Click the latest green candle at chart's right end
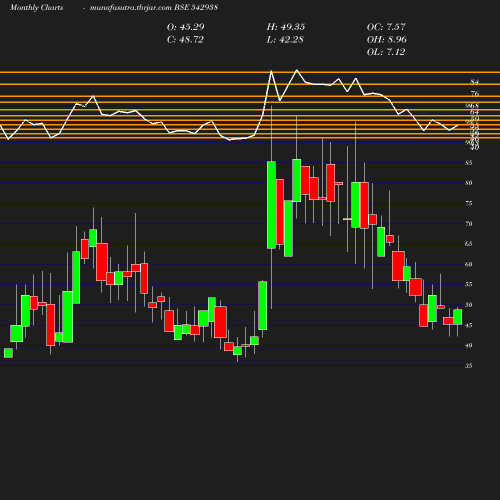 (458, 317)
